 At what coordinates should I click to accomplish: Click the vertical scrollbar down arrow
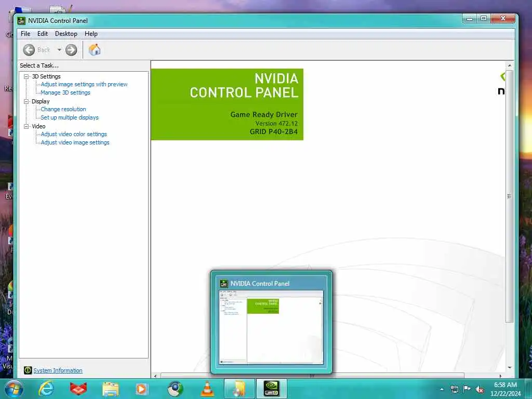pos(509,367)
